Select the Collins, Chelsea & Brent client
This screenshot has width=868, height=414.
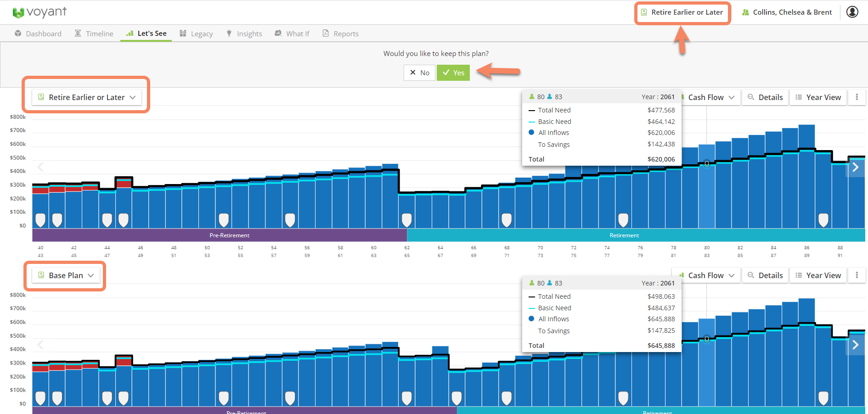coord(787,12)
